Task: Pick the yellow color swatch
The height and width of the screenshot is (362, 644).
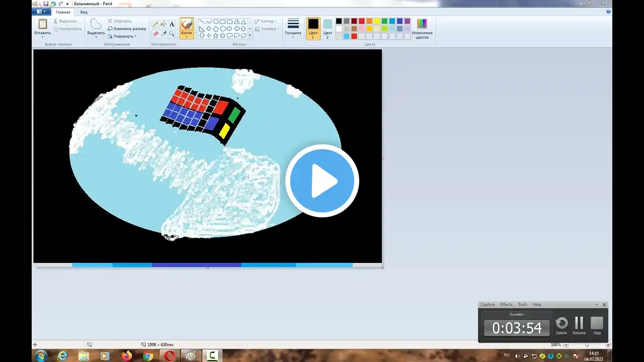Action: tap(377, 21)
